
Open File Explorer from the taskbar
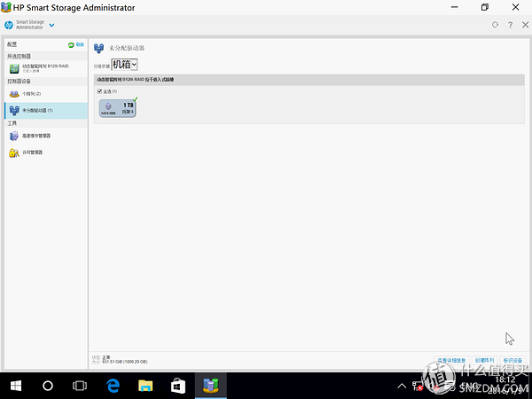145,386
